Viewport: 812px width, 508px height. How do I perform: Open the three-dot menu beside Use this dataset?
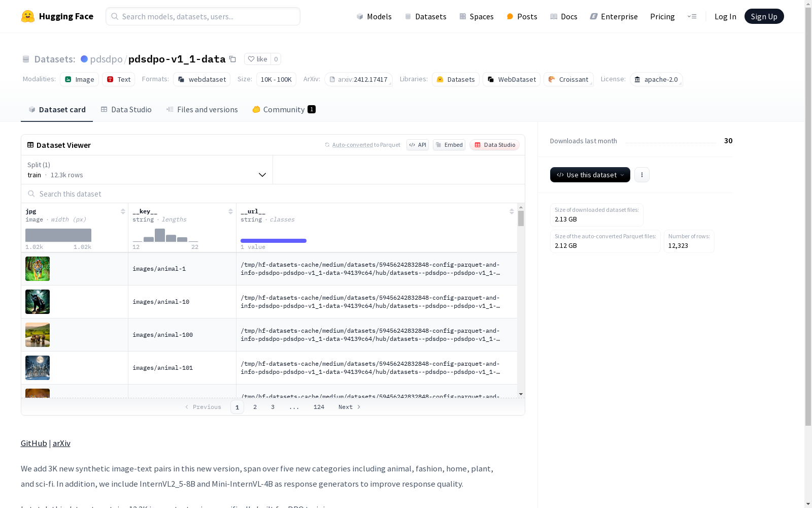[642, 175]
